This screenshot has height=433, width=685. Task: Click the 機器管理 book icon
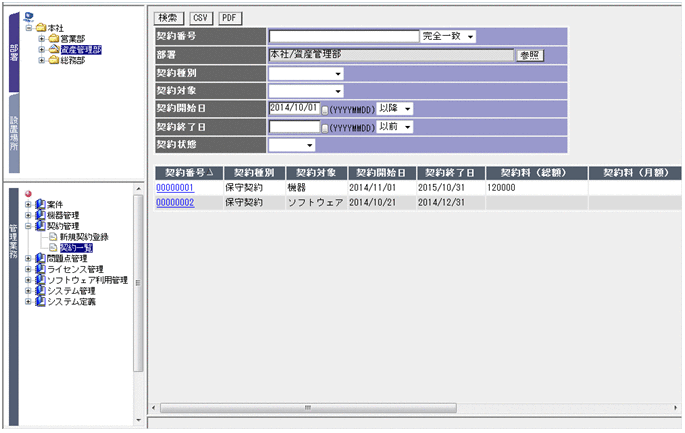(x=40, y=215)
